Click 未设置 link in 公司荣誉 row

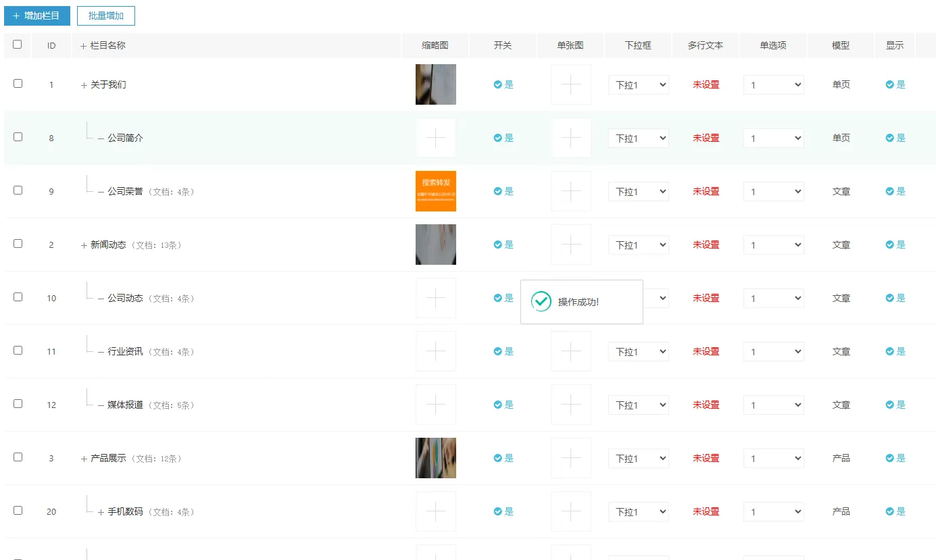(x=706, y=192)
